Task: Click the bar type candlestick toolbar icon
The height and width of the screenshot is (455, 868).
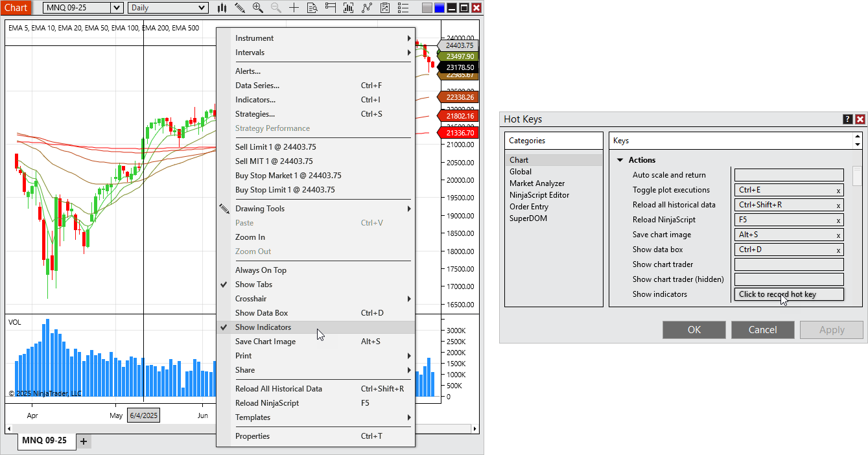Action: [x=222, y=8]
